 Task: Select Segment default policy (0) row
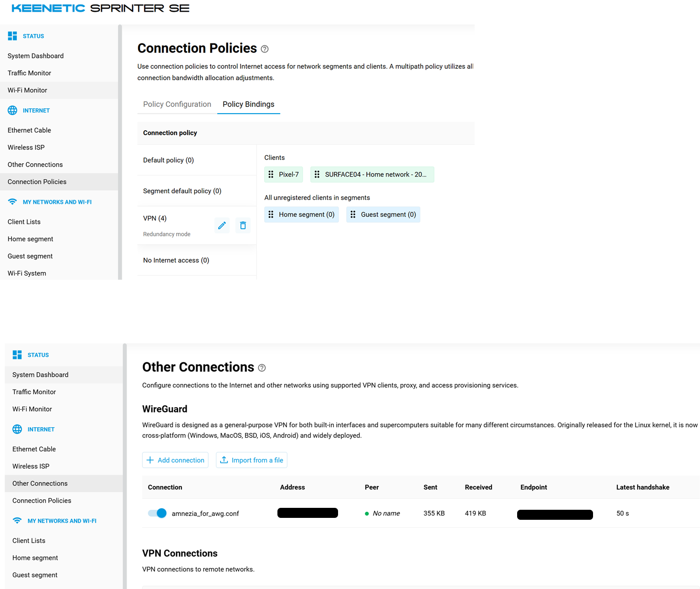coord(197,191)
